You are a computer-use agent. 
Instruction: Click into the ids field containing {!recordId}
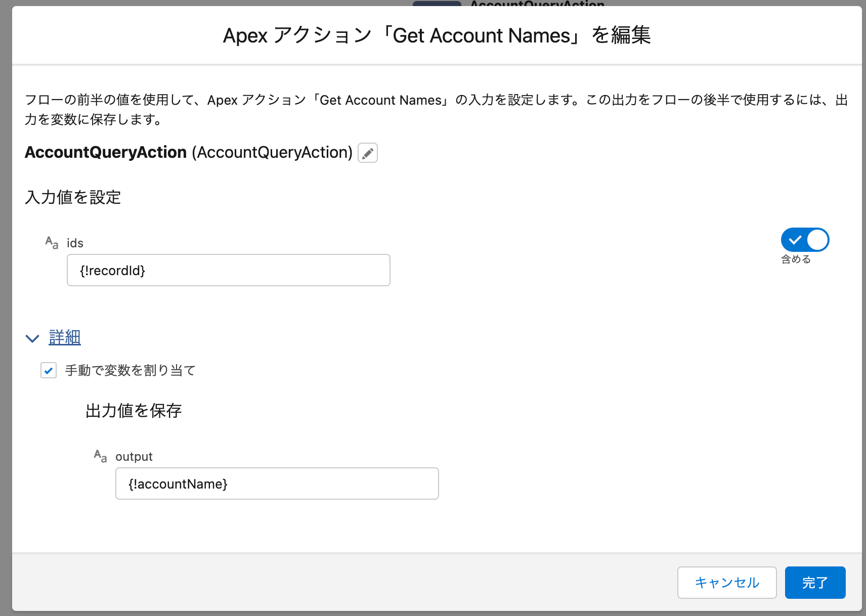228,271
